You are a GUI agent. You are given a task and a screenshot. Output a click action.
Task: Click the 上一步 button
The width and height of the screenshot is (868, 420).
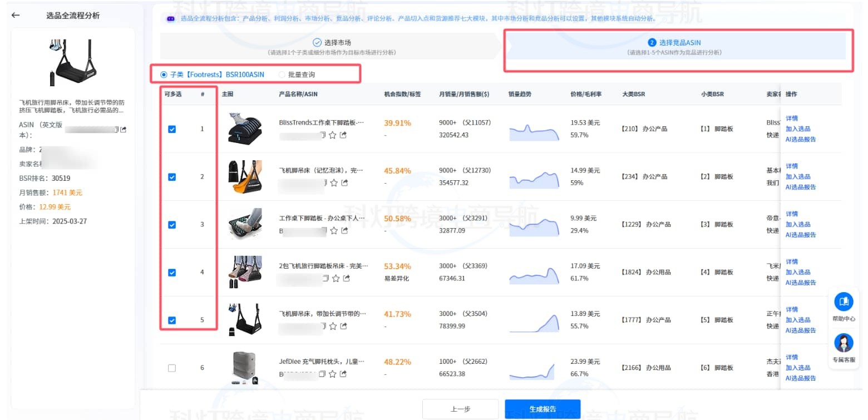click(462, 408)
